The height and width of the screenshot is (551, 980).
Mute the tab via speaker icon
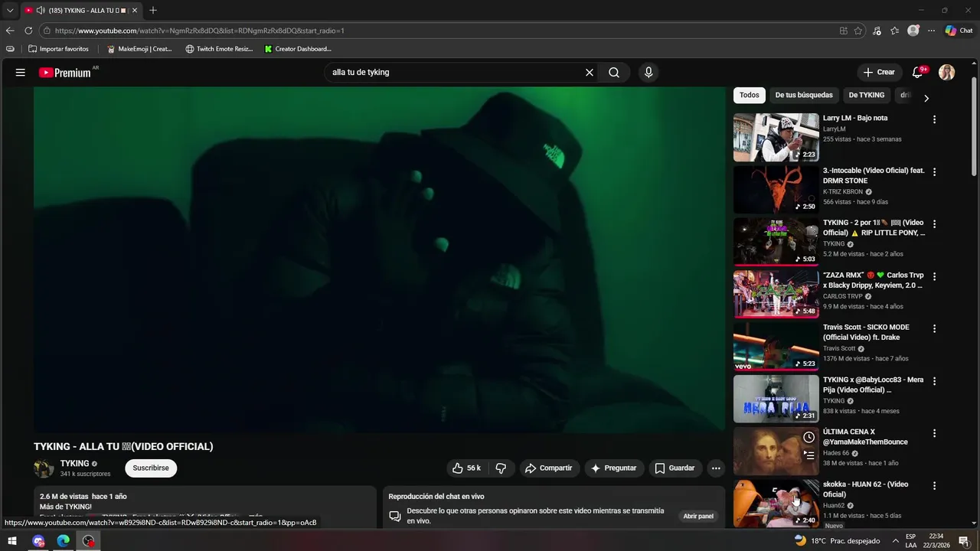point(40,11)
